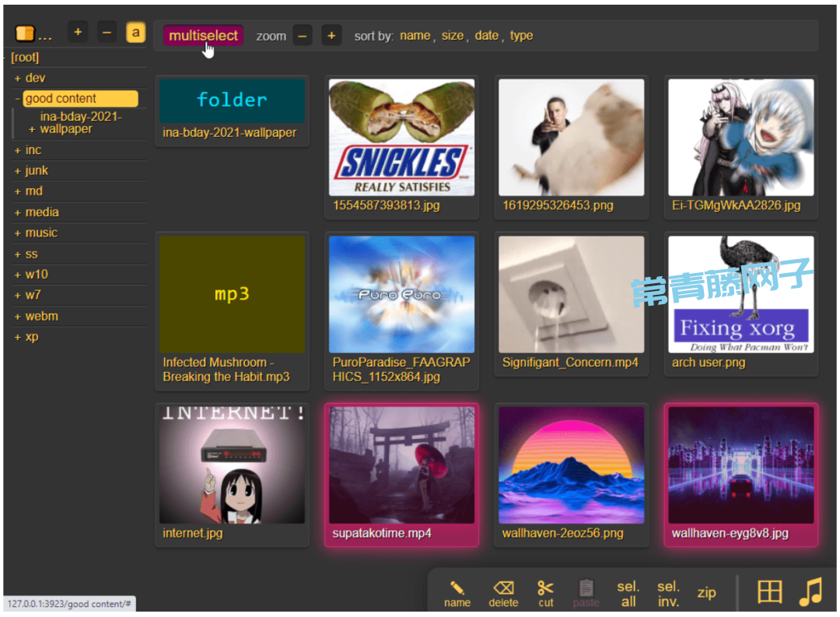
Task: Collapse the good content folder
Action: [x=18, y=99]
